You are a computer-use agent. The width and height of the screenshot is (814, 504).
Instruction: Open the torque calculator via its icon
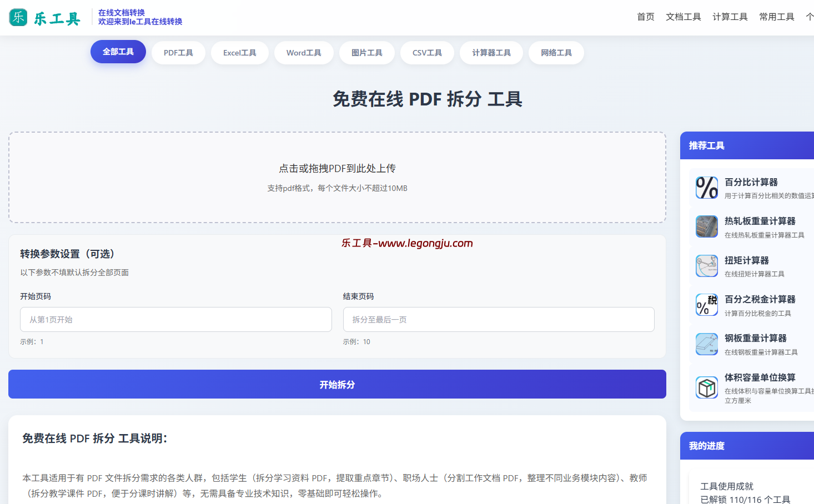point(706,265)
